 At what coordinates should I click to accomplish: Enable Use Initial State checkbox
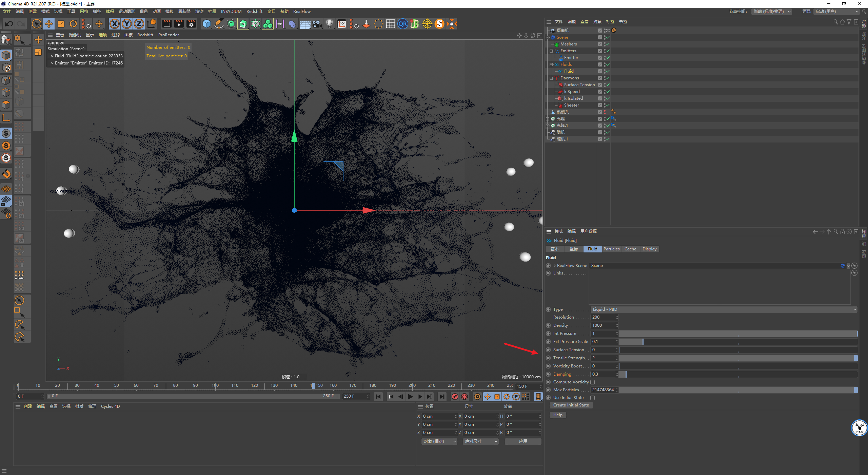[x=592, y=398]
